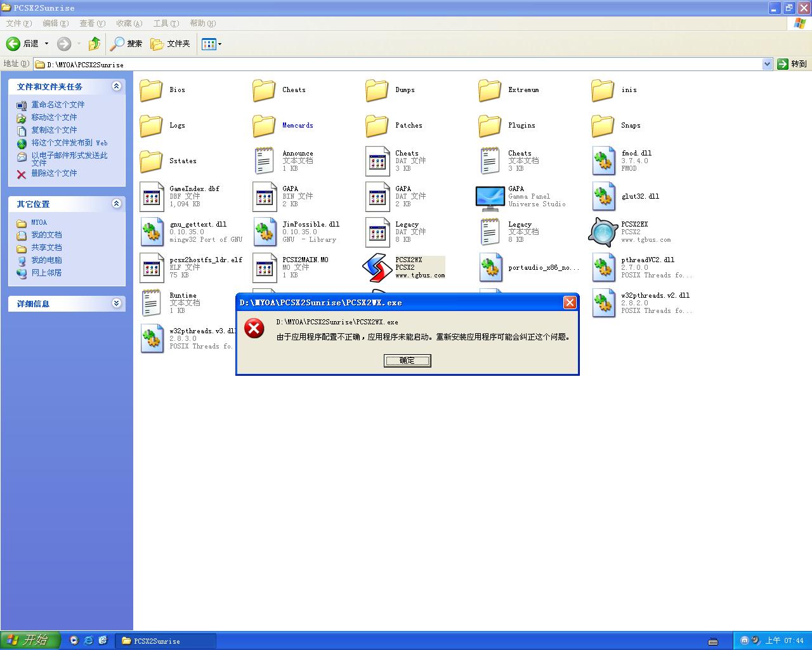
Task: Select the PCSX2WX application icon
Action: tap(377, 268)
